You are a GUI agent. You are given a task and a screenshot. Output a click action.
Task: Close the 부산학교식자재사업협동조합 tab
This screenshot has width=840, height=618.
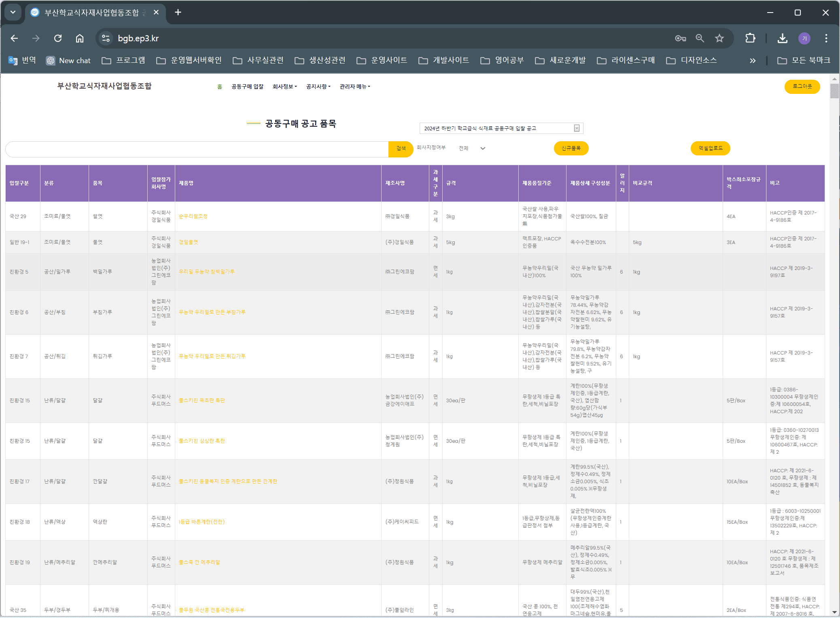coord(156,13)
